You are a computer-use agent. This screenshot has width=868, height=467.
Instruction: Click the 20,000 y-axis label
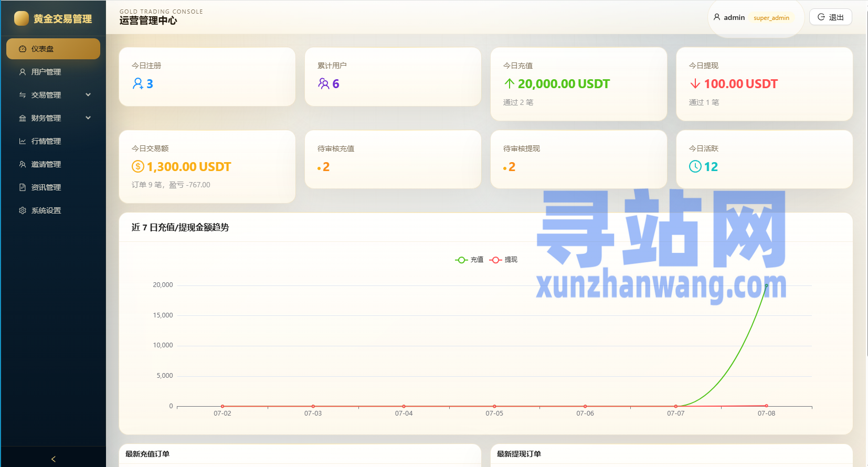coord(163,285)
